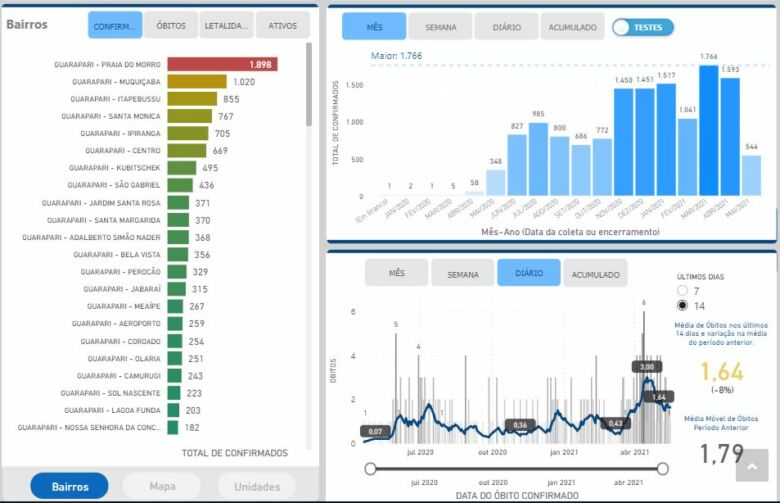Switch deaths chart to MÊS view

pos(396,273)
